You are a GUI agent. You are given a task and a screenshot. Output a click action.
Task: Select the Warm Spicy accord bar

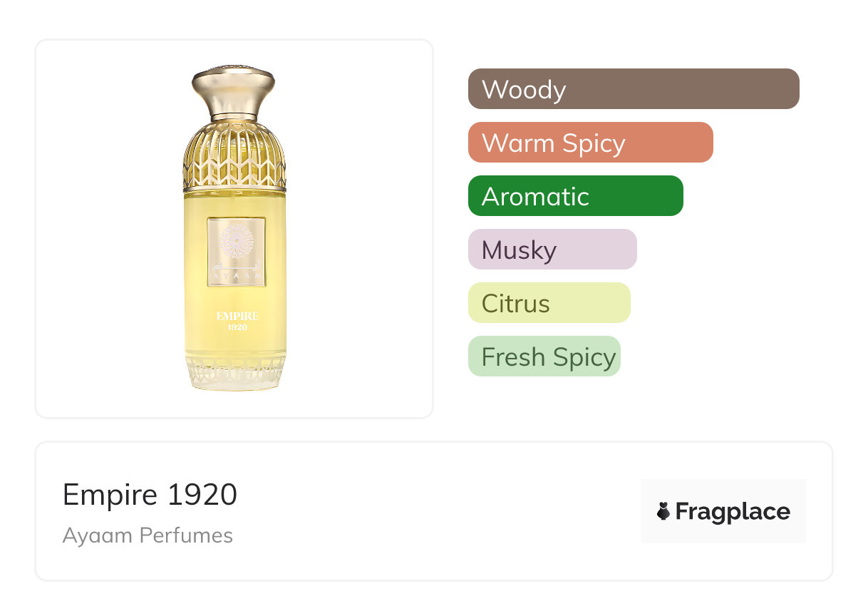pos(590,143)
